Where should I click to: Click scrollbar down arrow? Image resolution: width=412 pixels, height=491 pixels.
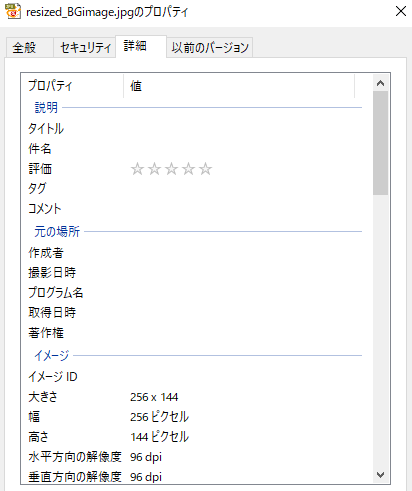(x=380, y=475)
